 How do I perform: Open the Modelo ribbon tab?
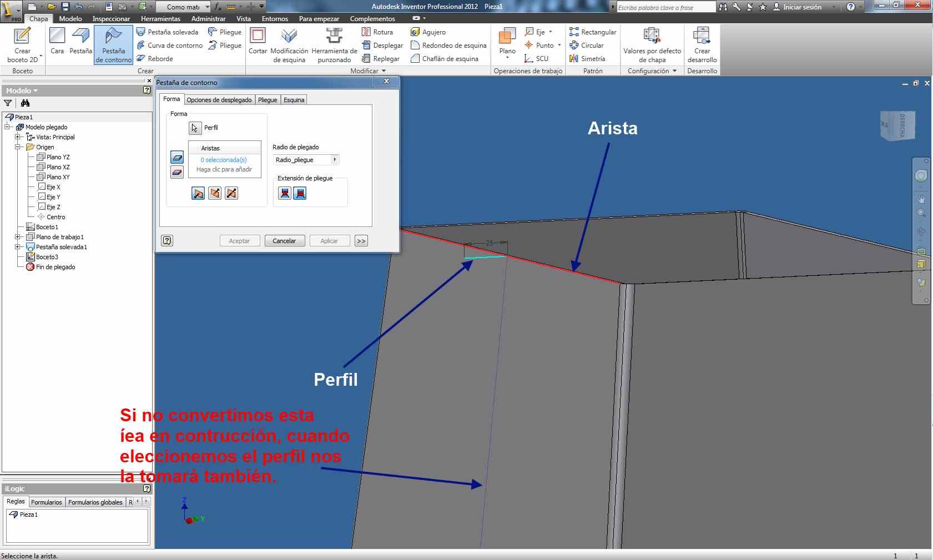tap(70, 19)
